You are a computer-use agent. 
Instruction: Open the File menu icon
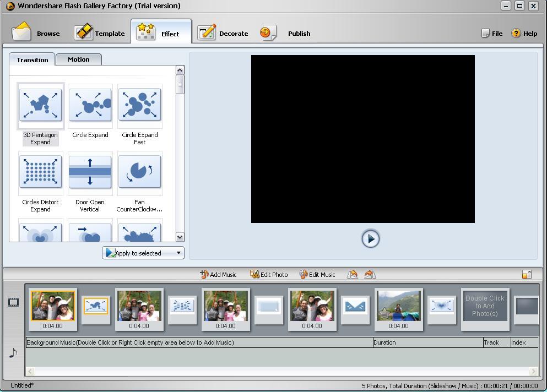(485, 33)
